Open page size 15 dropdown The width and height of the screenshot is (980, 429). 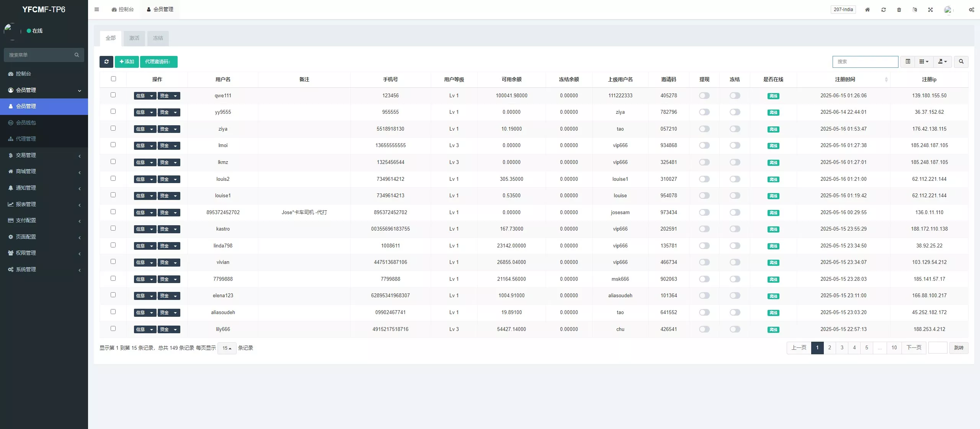point(227,348)
